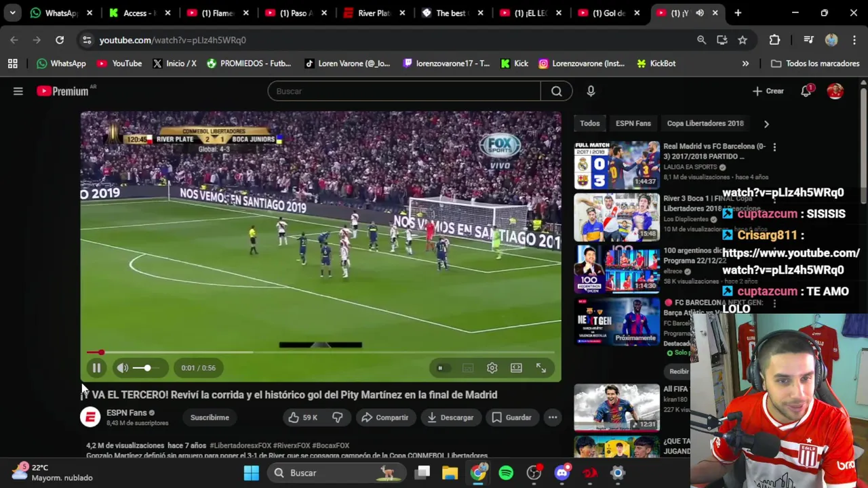Click the #LibertadoresxFOX hashtag
The image size is (868, 488).
(x=240, y=445)
